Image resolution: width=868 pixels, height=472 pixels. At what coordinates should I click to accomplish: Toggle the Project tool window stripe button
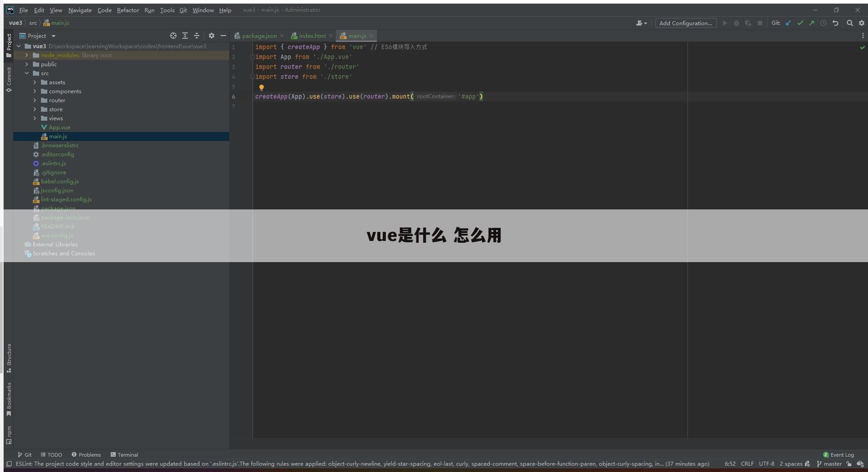(x=9, y=45)
